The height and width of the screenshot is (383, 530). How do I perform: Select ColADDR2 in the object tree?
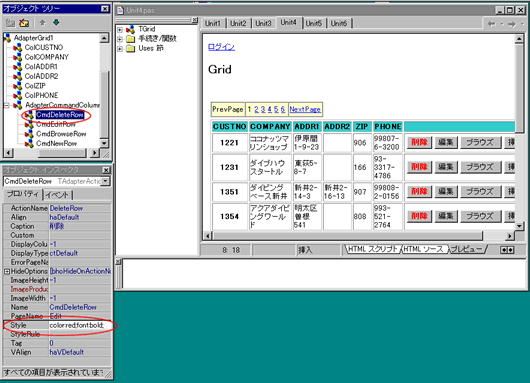coord(42,76)
